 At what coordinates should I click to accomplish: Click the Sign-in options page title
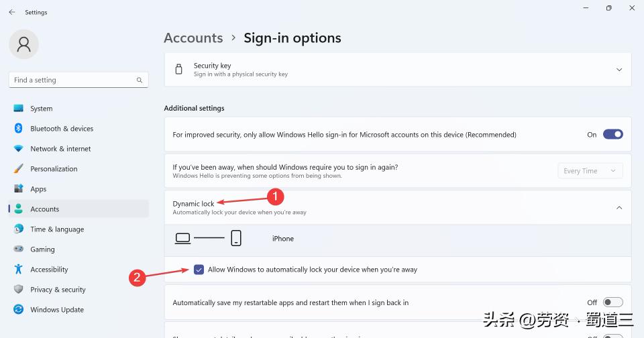(292, 38)
